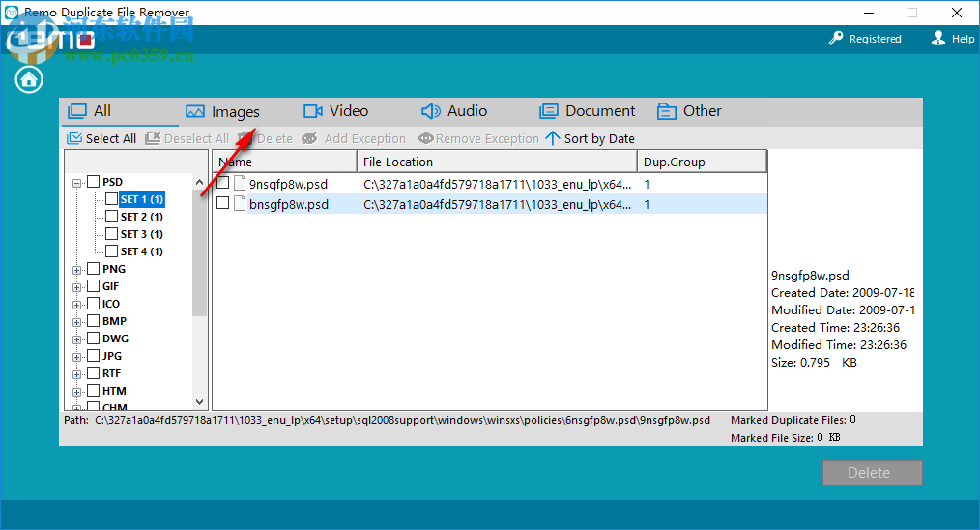Viewport: 980px width, 530px height.
Task: Click the Deselect All icon
Action: [x=153, y=138]
